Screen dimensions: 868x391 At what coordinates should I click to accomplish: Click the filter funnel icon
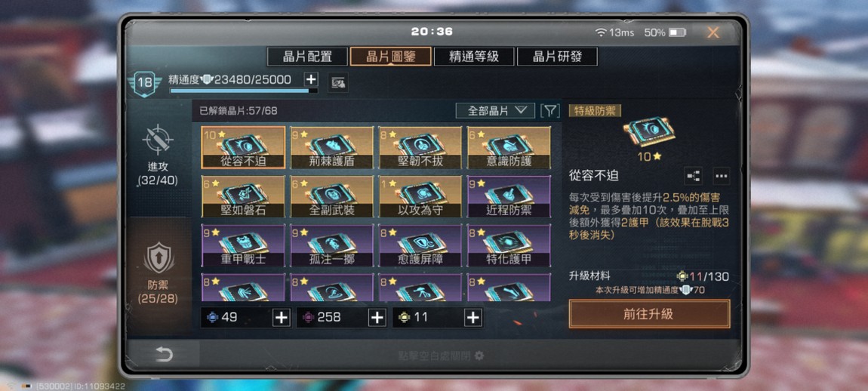click(549, 111)
